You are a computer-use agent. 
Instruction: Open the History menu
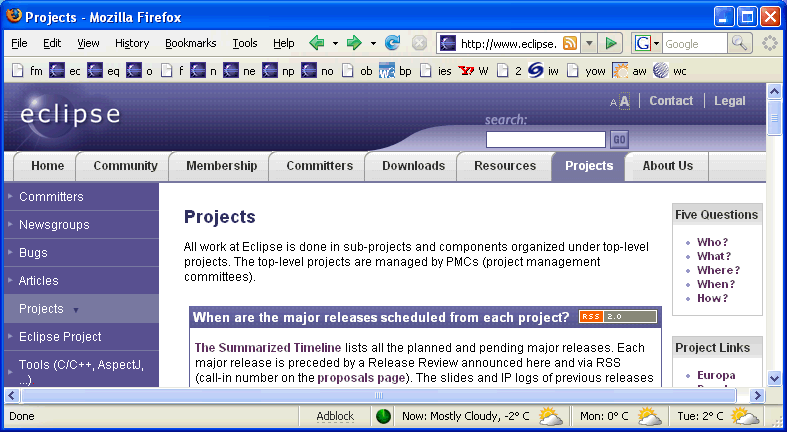(132, 43)
